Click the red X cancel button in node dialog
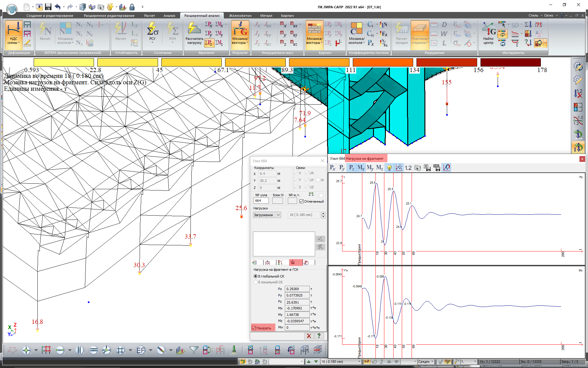Viewport: 588px width, 368px height. pos(309,336)
